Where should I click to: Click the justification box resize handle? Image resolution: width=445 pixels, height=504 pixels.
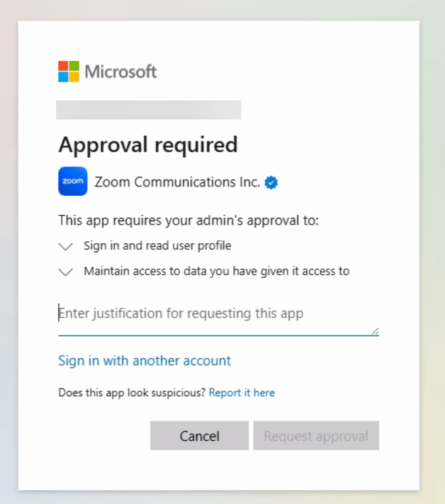[x=375, y=331]
